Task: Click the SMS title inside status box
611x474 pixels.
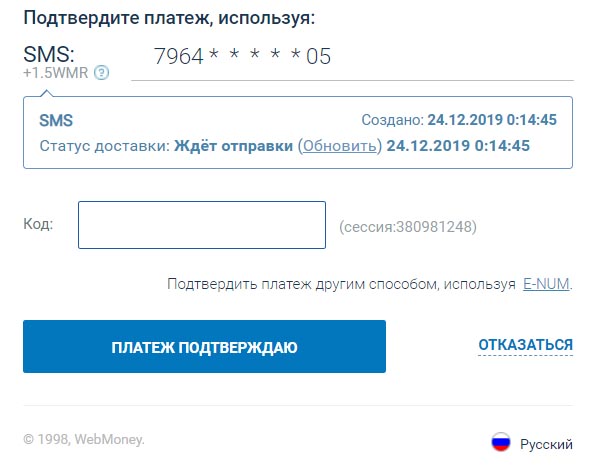Action: pyautogui.click(x=56, y=120)
